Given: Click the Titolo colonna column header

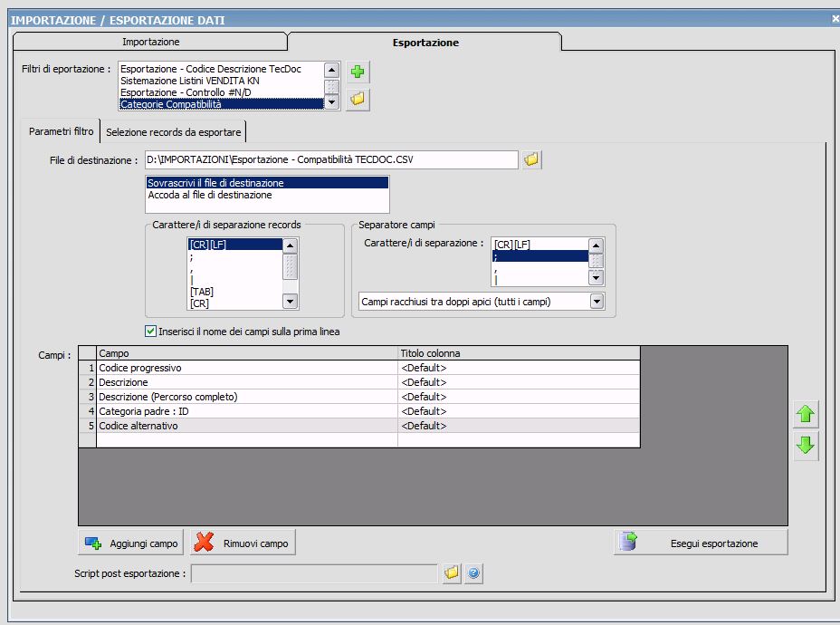Looking at the screenshot, I should coord(519,353).
